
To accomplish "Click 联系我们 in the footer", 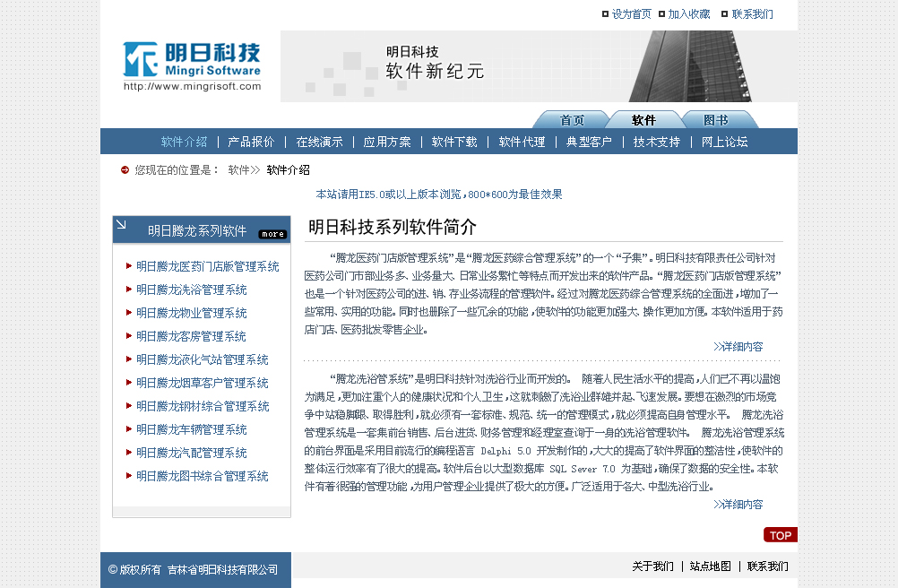I will coord(767,566).
